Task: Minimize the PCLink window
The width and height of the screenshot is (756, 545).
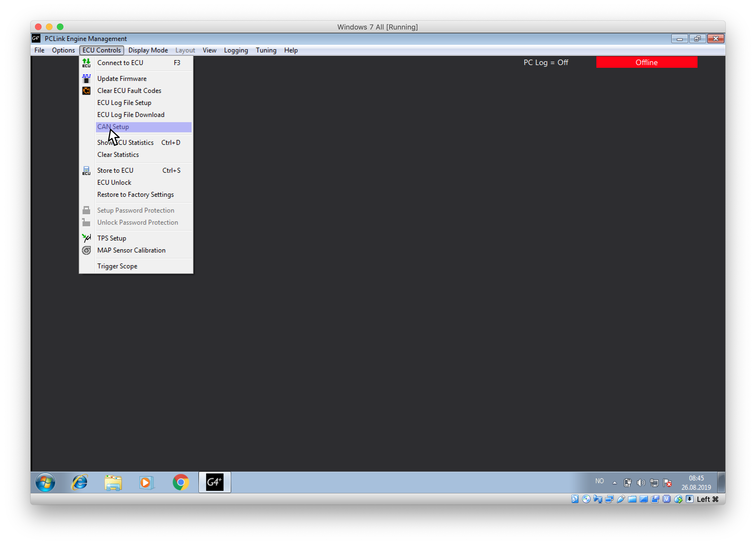Action: coord(679,39)
